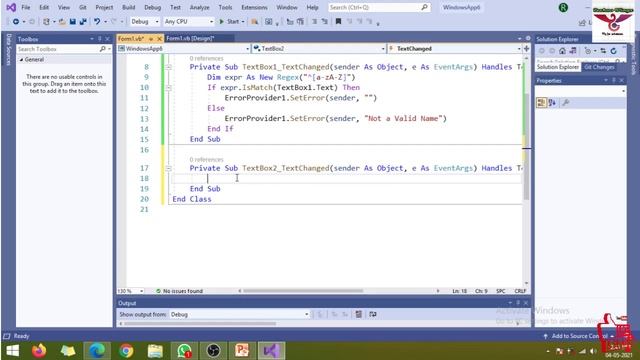Open the Build menu
The width and height of the screenshot is (640, 360).
pos(129,7)
